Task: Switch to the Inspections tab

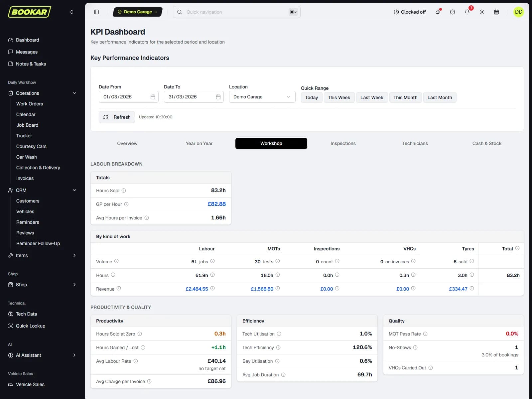Action: click(343, 143)
